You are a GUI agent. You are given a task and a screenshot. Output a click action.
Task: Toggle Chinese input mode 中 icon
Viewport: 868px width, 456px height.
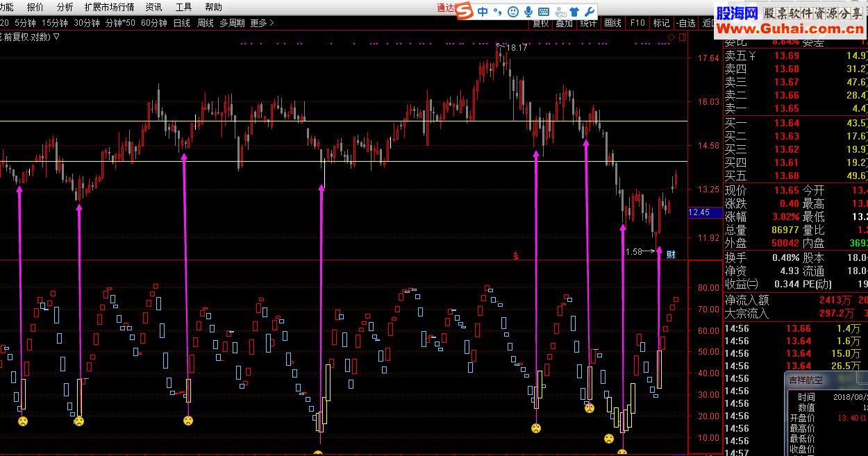pos(483,12)
